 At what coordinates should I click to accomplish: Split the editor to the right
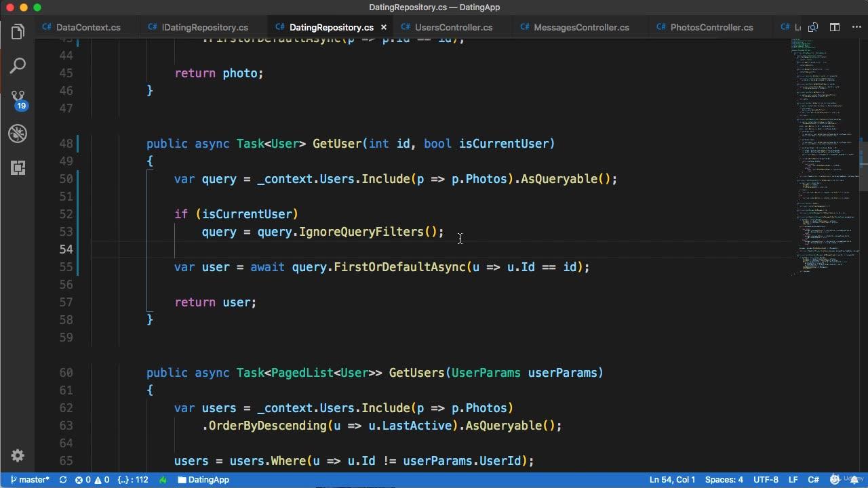pos(835,27)
